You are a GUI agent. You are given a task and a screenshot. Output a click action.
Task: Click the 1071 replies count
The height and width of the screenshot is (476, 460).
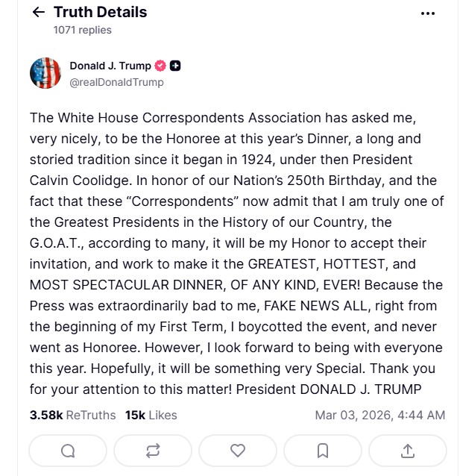tap(82, 30)
